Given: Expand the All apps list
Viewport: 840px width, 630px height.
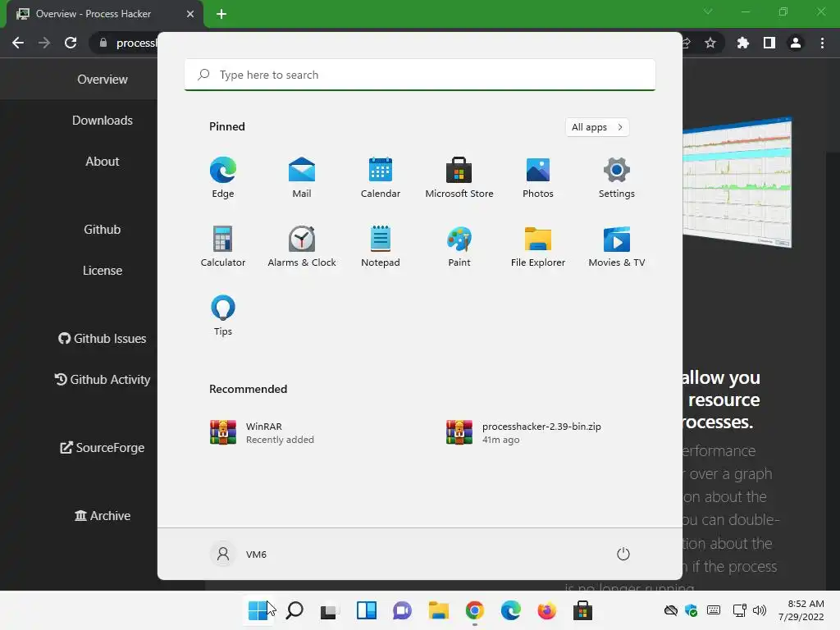Looking at the screenshot, I should (597, 127).
